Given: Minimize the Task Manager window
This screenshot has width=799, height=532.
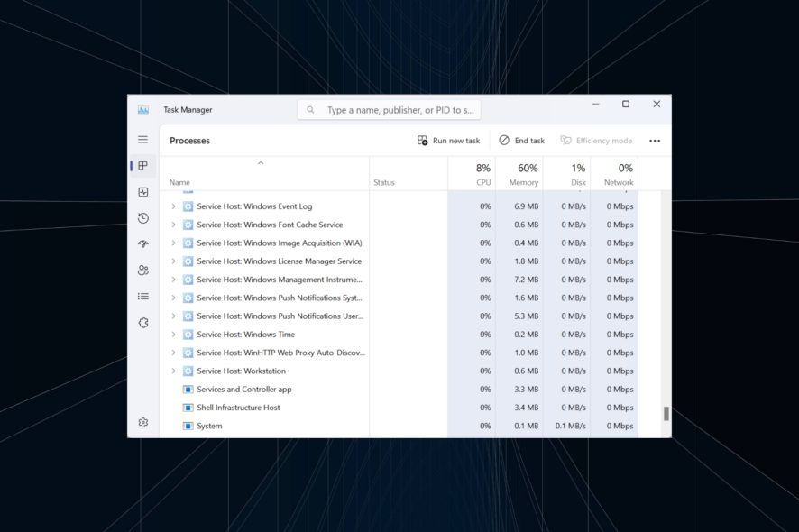Looking at the screenshot, I should pos(595,104).
